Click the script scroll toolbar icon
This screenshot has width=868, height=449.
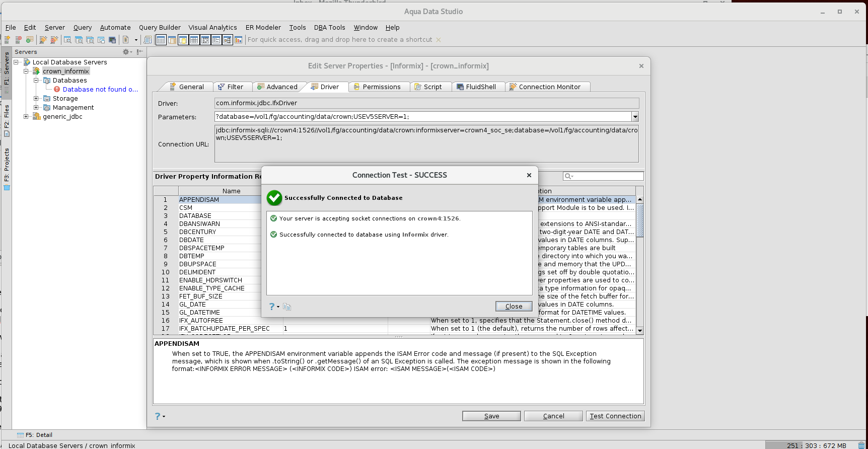pyautogui.click(x=148, y=40)
